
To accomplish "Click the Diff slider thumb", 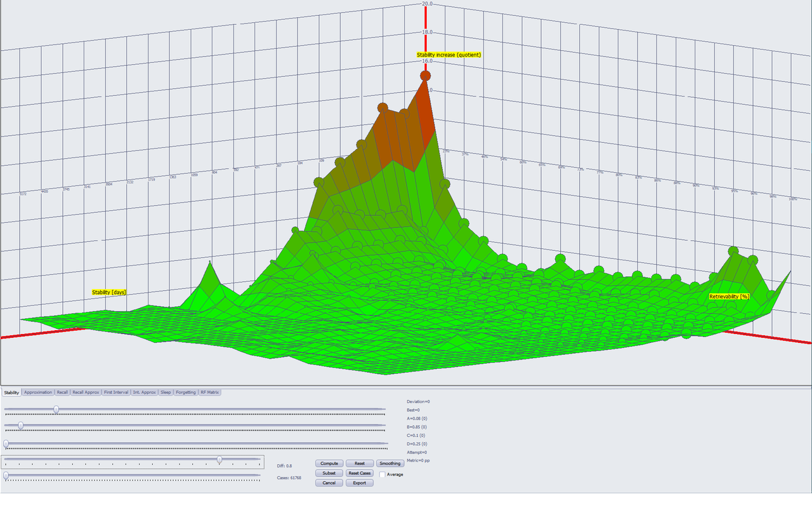I will (219, 459).
